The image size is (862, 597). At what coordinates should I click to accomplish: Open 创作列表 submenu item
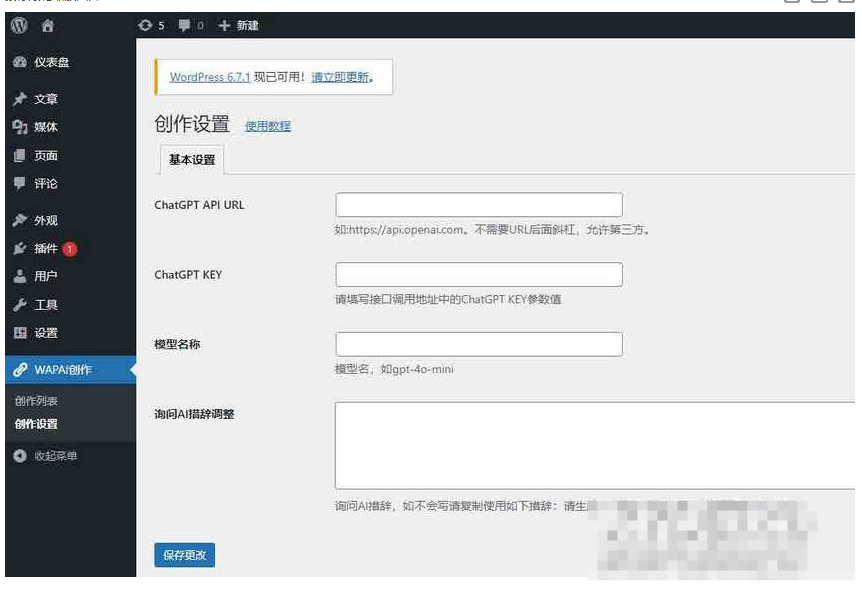pyautogui.click(x=36, y=401)
